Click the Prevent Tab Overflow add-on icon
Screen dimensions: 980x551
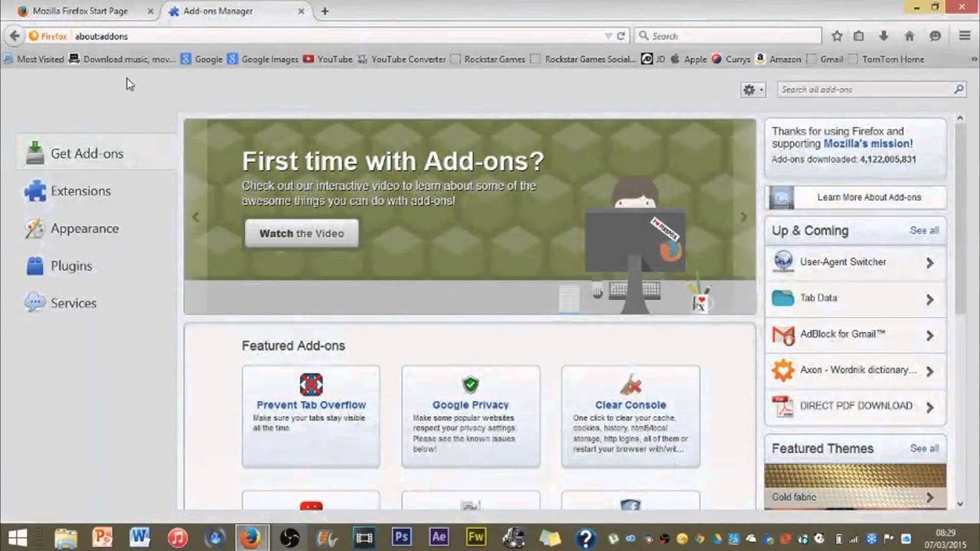pos(311,384)
